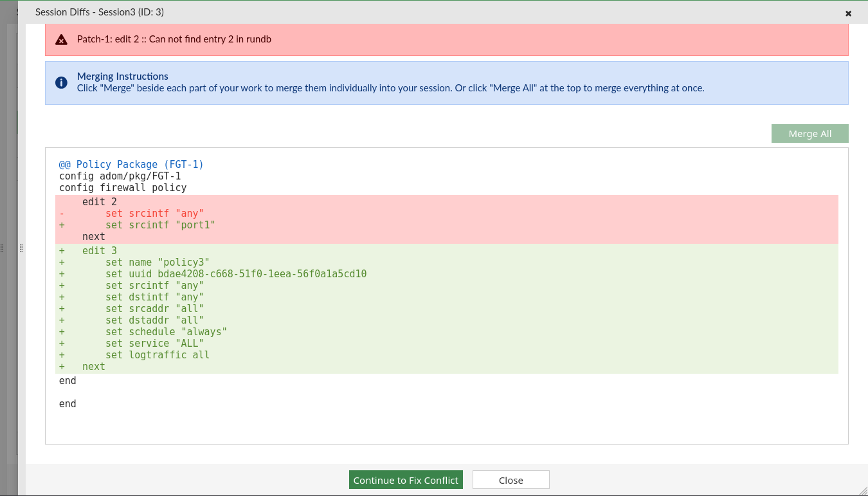This screenshot has height=496, width=868.
Task: Click the removed line set srcintf "any"
Action: coord(154,214)
